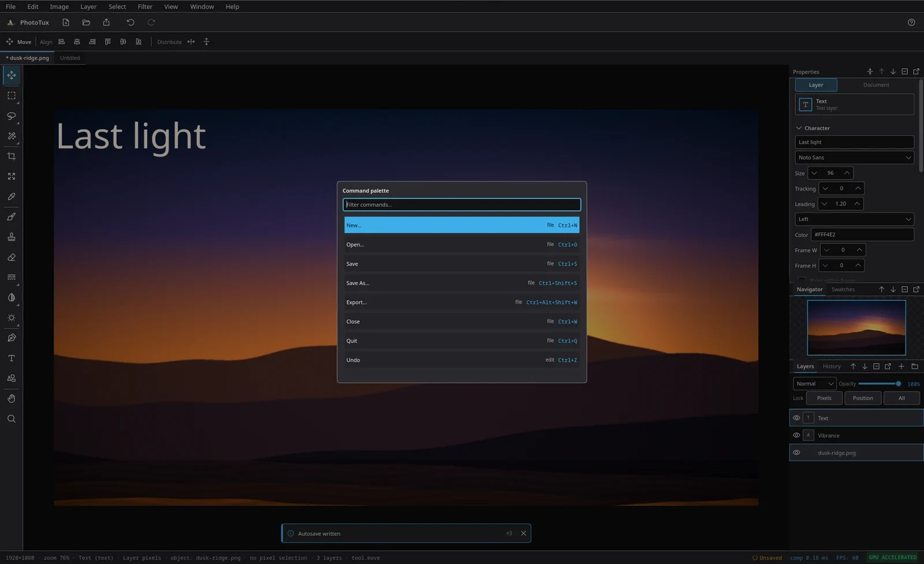Image resolution: width=924 pixels, height=564 pixels.
Task: Select the Magic Wand tool
Action: tap(11, 136)
